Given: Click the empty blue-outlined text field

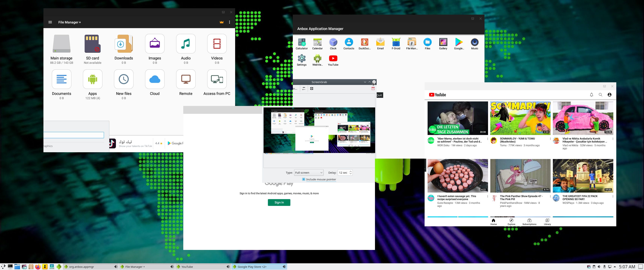Looking at the screenshot, I should 74,135.
